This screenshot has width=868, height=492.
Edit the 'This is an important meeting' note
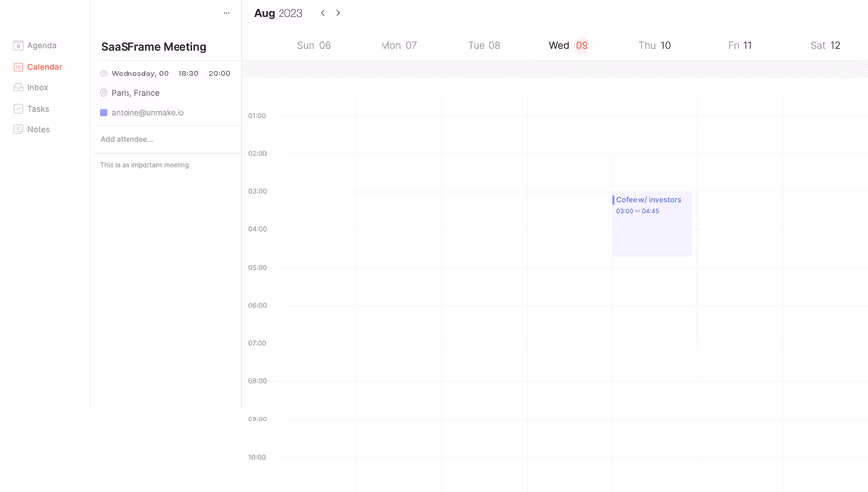tap(144, 165)
